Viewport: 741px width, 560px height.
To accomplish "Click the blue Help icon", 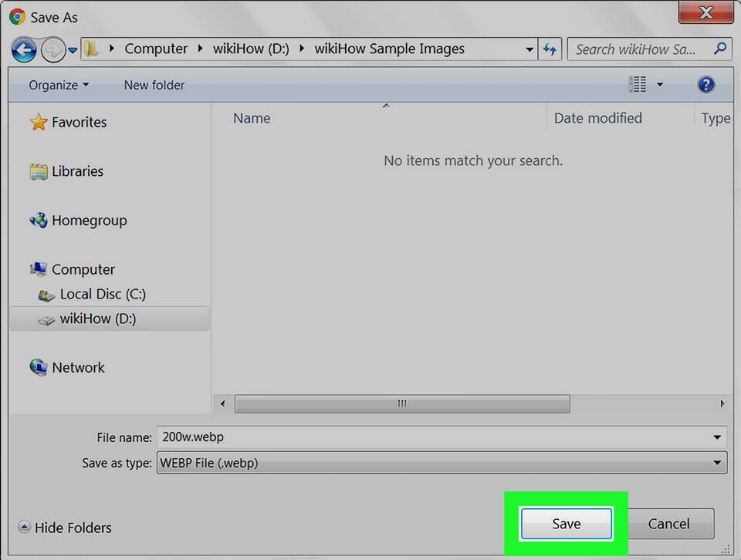I will (705, 85).
